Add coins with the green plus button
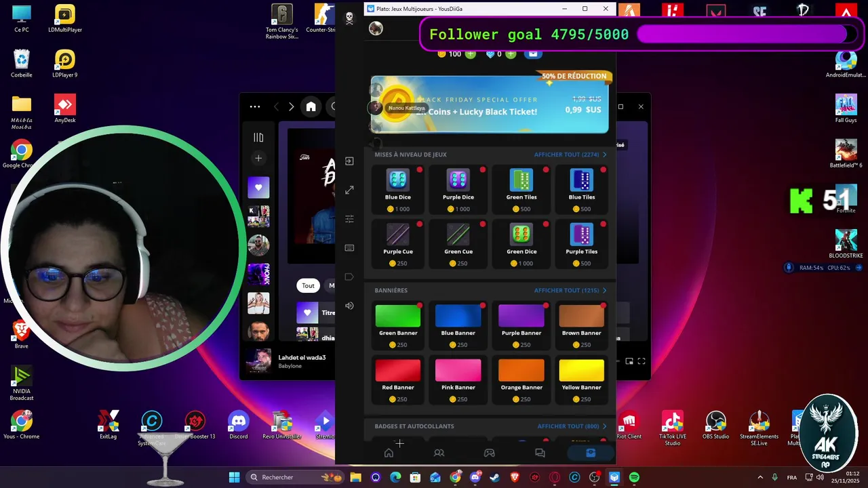Image resolution: width=868 pixels, height=488 pixels. (x=471, y=54)
